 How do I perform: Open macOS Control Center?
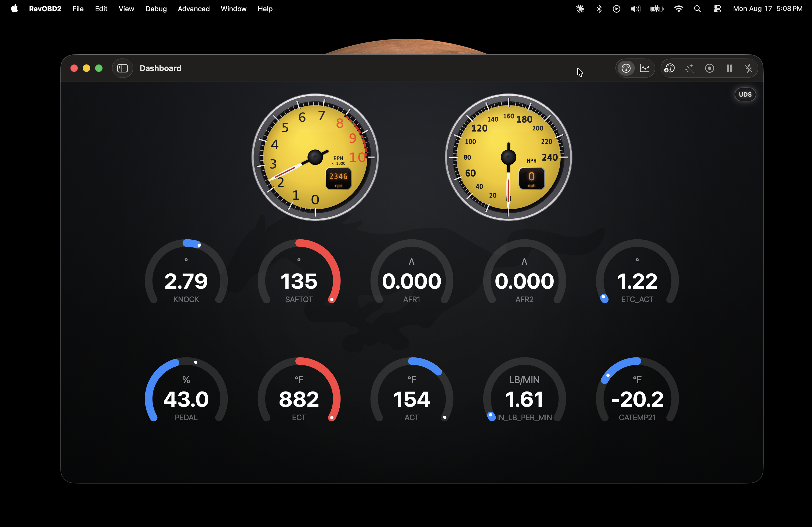tap(717, 9)
